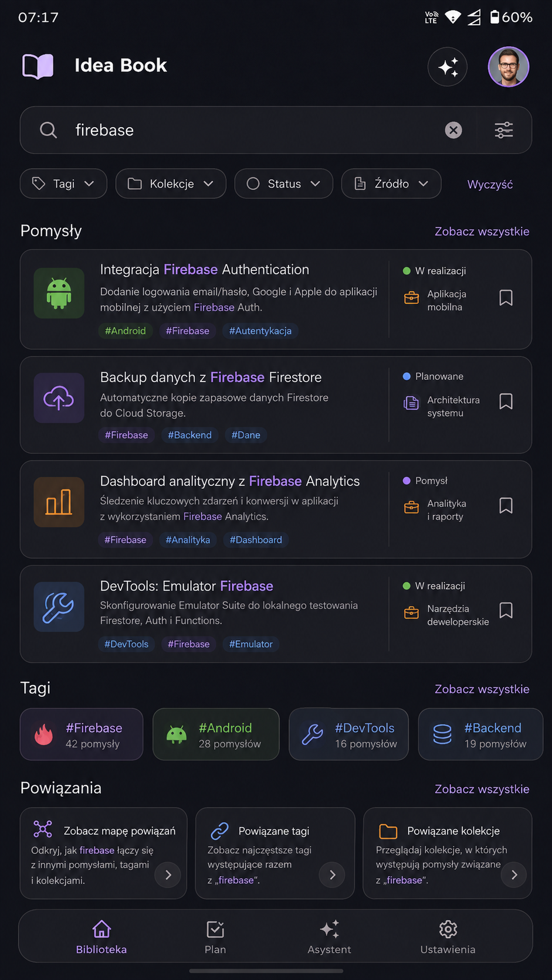
Task: Bookmark the Dashboard analityczny idea
Action: point(506,506)
